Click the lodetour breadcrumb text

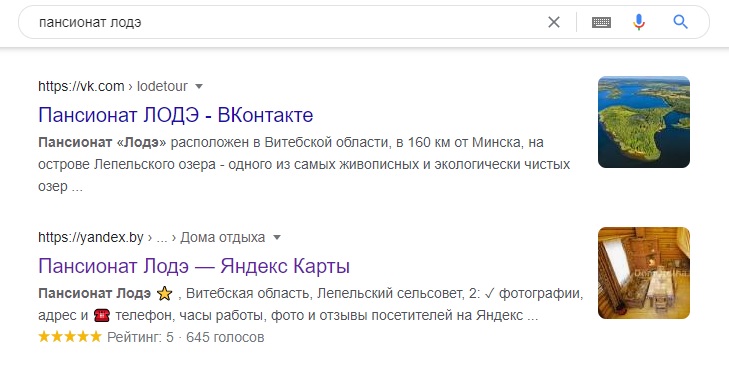point(162,86)
